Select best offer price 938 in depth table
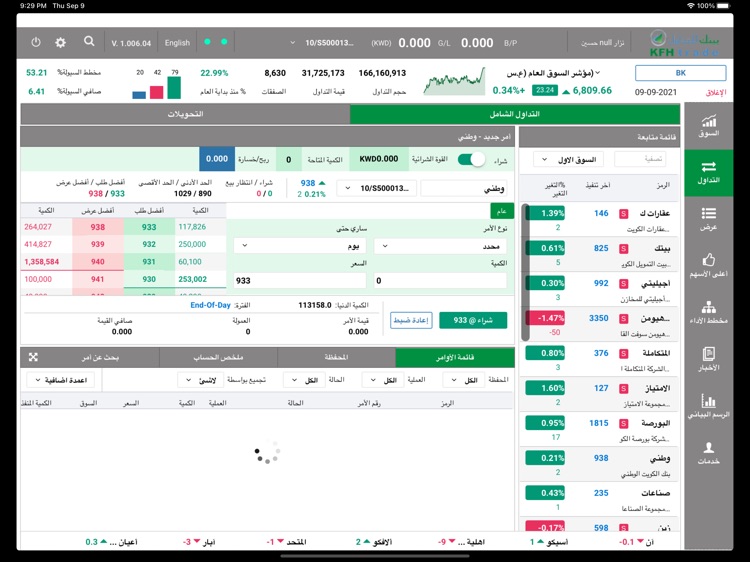Image resolution: width=750 pixels, height=562 pixels. (x=98, y=227)
